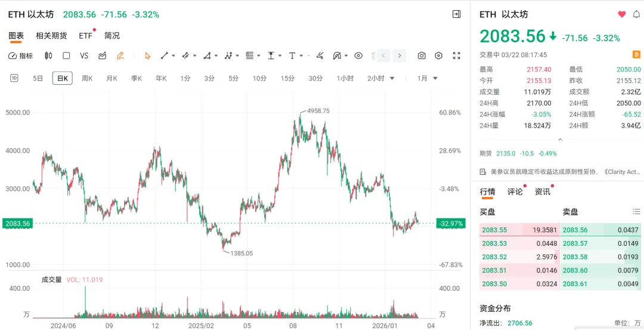This screenshot has width=644, height=330.
Task: Expand the triangle shape tool dropdown
Action: point(216,56)
